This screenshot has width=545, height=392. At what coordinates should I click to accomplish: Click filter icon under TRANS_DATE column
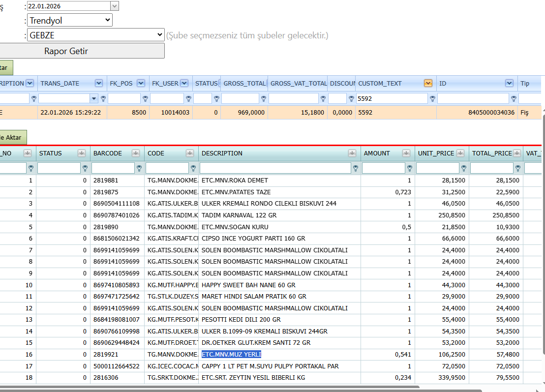tap(103, 99)
